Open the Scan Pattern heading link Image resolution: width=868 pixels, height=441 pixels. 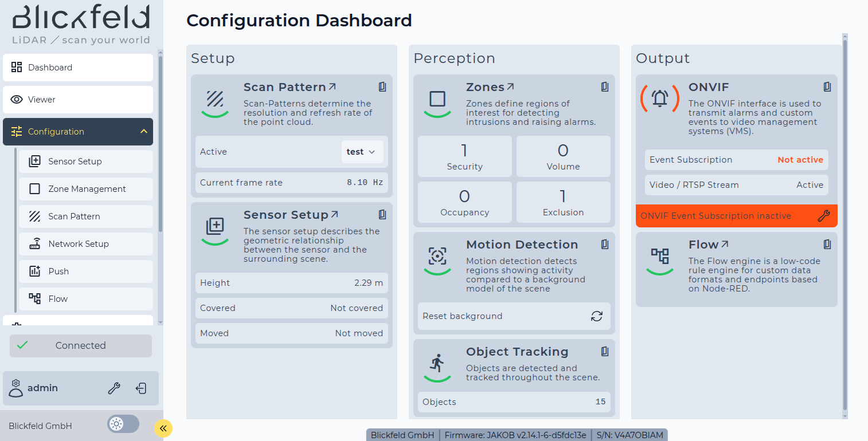tap(290, 87)
